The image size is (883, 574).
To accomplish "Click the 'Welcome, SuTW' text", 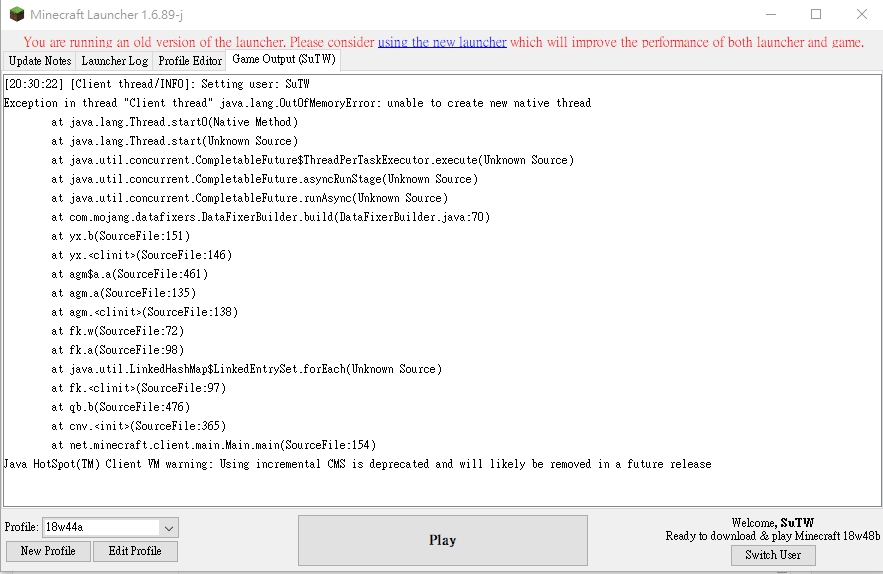I will [773, 523].
